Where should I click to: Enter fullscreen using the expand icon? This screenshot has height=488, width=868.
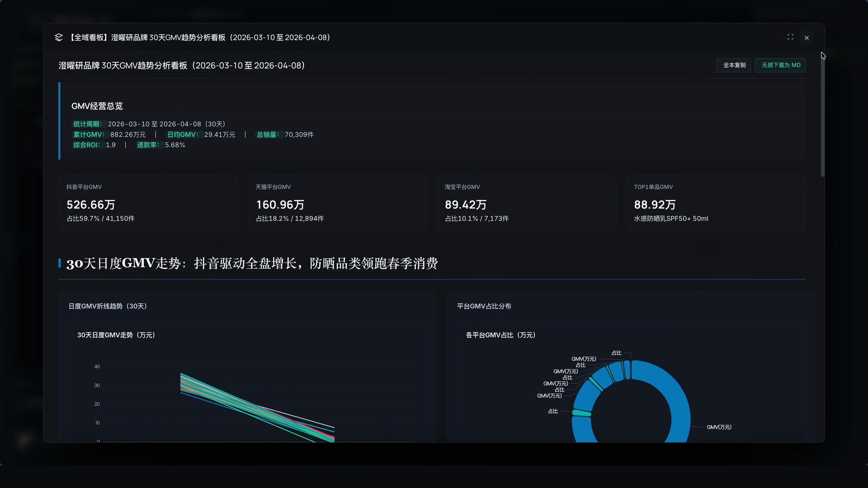click(x=790, y=37)
